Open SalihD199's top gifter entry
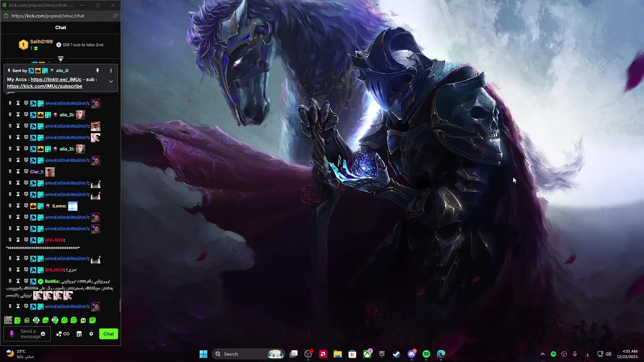 coord(36,45)
